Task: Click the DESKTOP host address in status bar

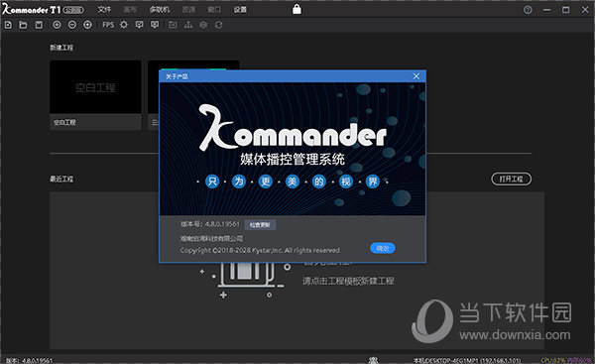Action: click(x=467, y=360)
